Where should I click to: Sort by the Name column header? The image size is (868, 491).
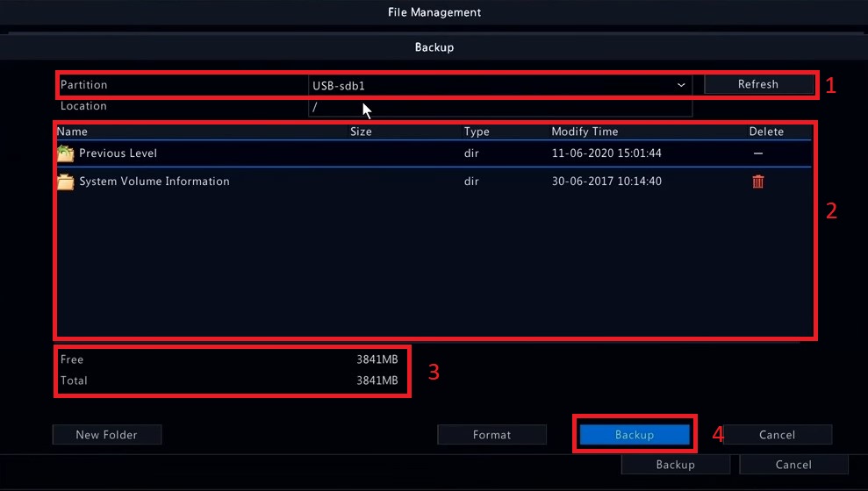[73, 132]
